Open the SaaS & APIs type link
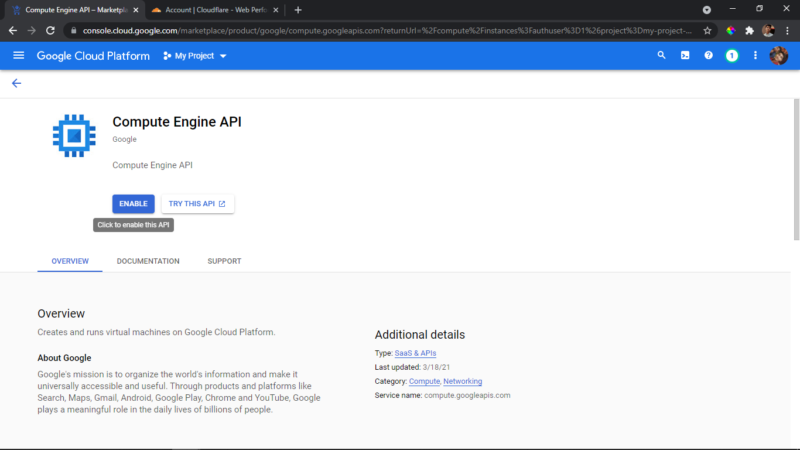 (x=415, y=353)
